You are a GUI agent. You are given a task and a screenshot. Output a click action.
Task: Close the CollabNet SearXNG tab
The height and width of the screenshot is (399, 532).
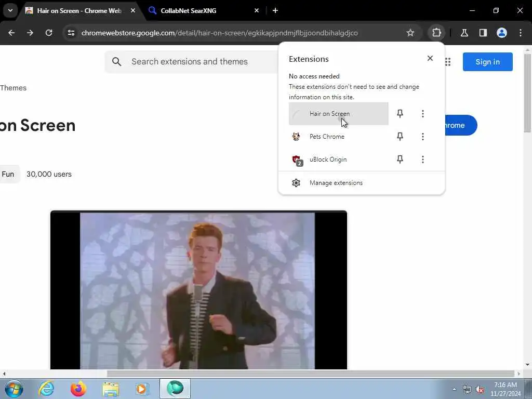(x=257, y=10)
